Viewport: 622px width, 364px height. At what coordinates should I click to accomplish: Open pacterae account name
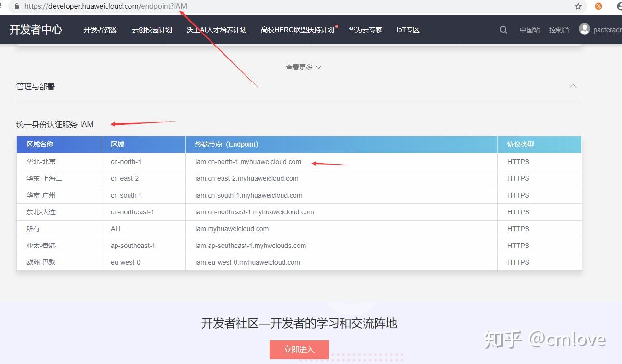607,30
